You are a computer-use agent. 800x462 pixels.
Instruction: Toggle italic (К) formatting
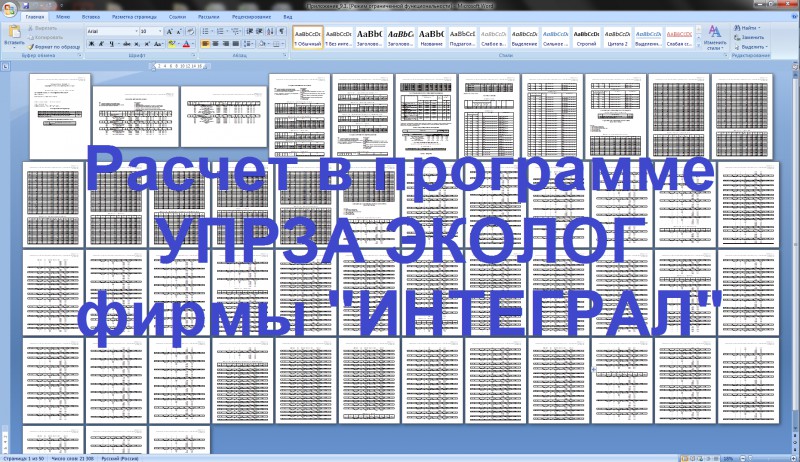tap(101, 44)
